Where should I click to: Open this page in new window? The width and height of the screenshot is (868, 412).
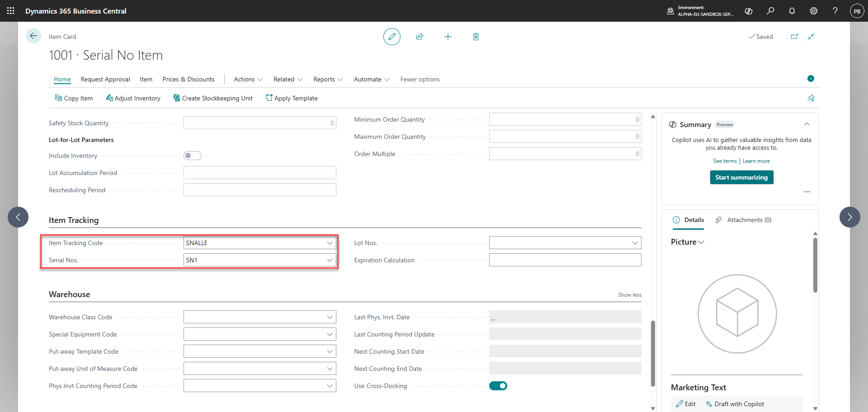tap(794, 37)
